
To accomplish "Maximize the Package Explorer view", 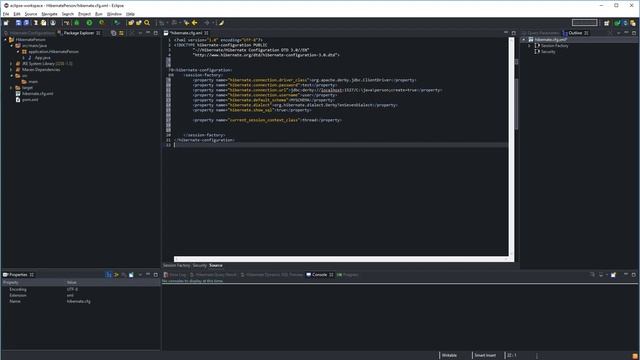I will pos(156,33).
